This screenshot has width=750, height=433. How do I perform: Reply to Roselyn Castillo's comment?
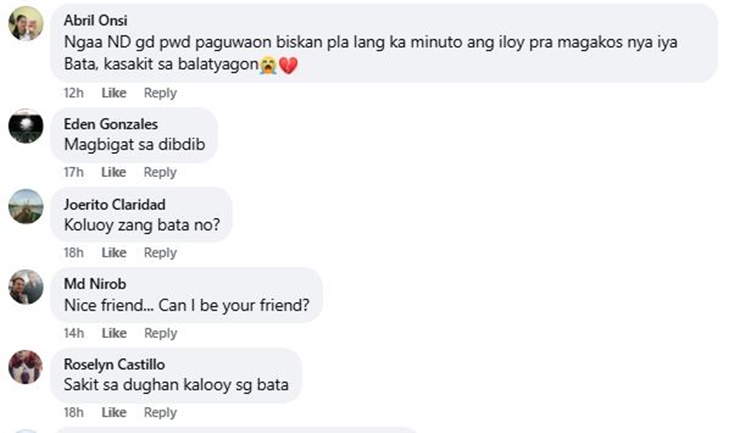[160, 412]
